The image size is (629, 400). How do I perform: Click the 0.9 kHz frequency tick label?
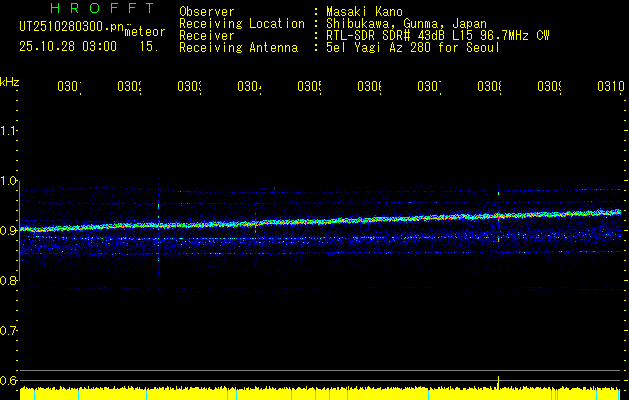pyautogui.click(x=9, y=231)
